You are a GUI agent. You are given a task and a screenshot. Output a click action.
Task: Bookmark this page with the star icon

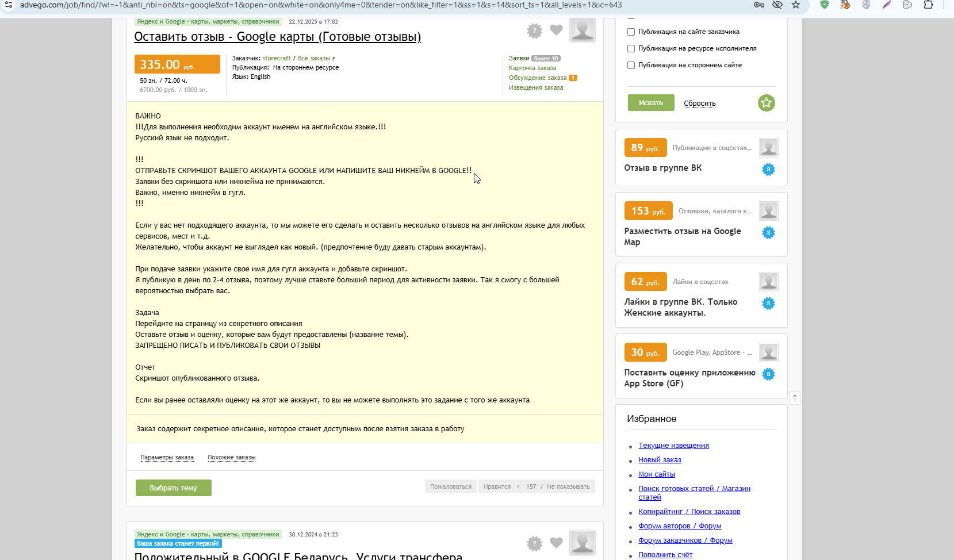pos(796,5)
